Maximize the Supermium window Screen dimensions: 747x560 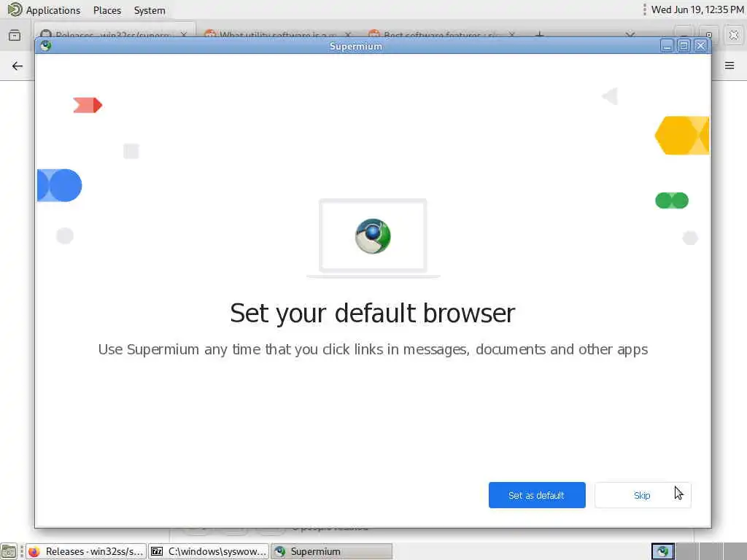pos(684,46)
